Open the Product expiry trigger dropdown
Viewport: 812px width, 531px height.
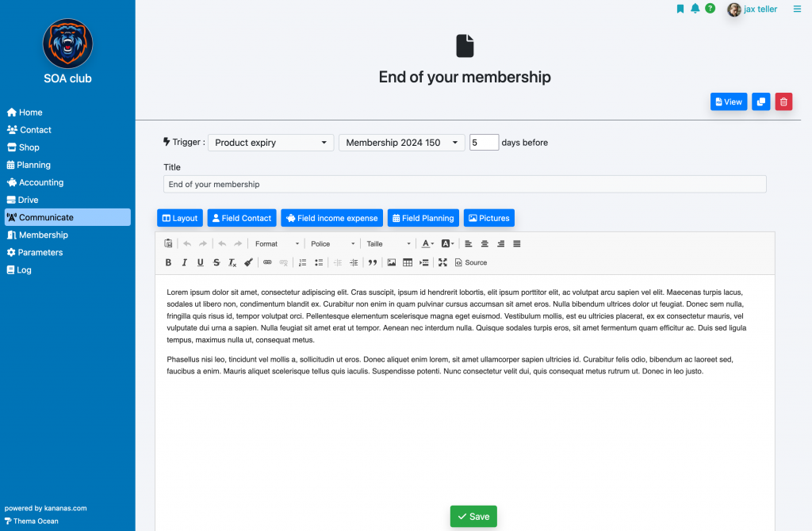coord(271,143)
